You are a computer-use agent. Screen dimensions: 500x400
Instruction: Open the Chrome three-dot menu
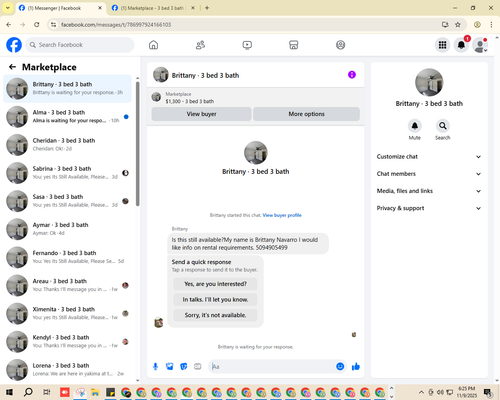(491, 25)
